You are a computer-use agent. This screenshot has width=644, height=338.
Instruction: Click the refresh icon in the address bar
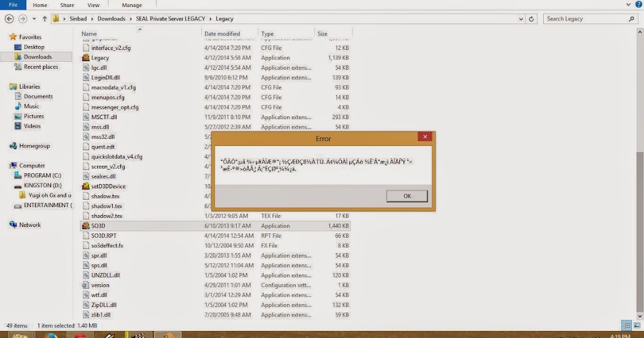click(531, 18)
